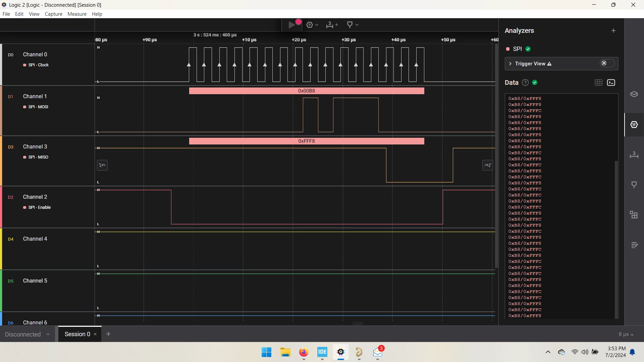Start capture with the play button
Image resolution: width=644 pixels, height=362 pixels.
(x=292, y=25)
